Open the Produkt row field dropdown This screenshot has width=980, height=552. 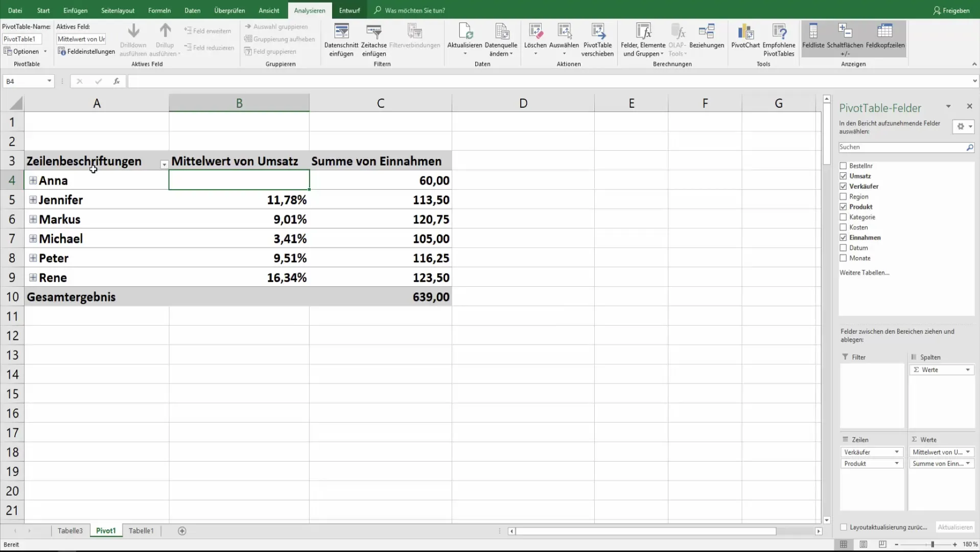point(896,464)
